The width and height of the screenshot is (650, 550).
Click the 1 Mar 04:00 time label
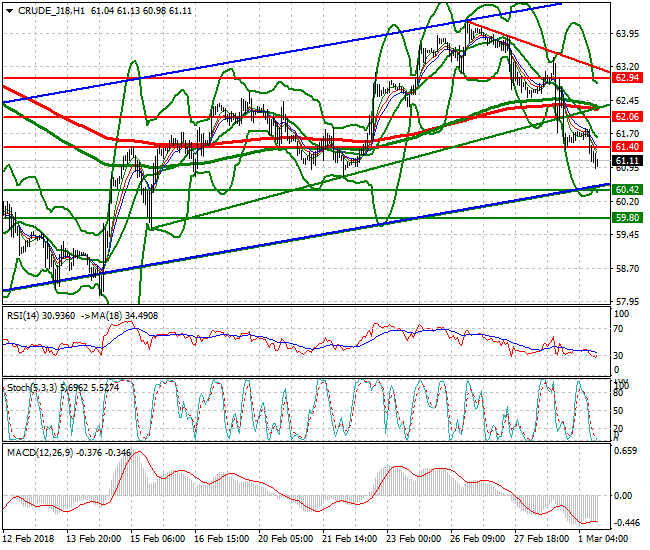click(604, 539)
